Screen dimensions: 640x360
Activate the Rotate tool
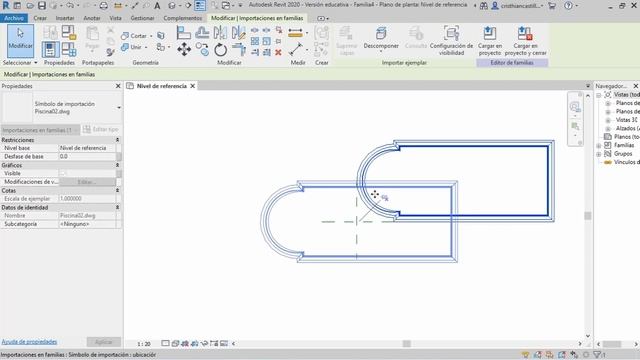(x=220, y=50)
